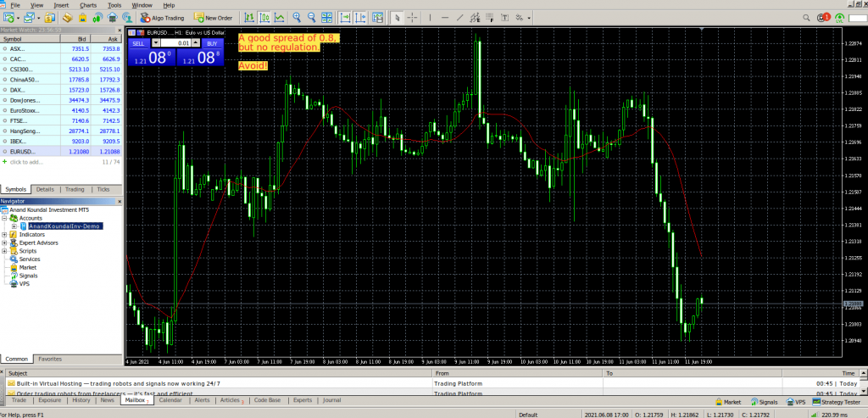Expand the AnandKoundalInv-Demo account node
Image resolution: width=868 pixels, height=418 pixels.
click(14, 226)
